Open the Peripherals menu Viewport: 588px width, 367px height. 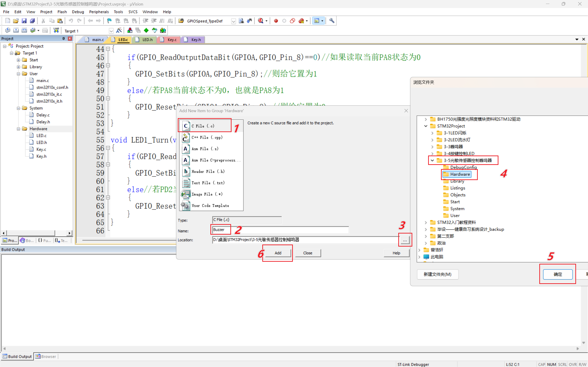[x=99, y=12]
